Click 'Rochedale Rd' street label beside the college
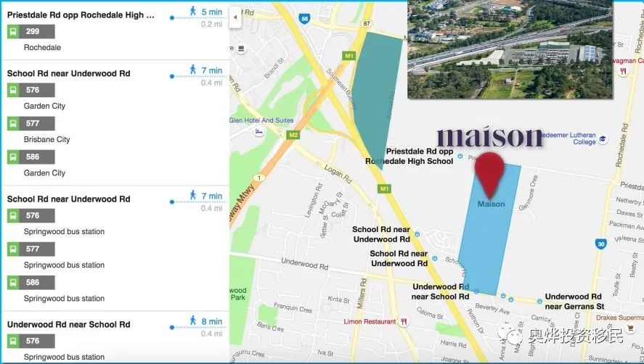 pyautogui.click(x=622, y=145)
